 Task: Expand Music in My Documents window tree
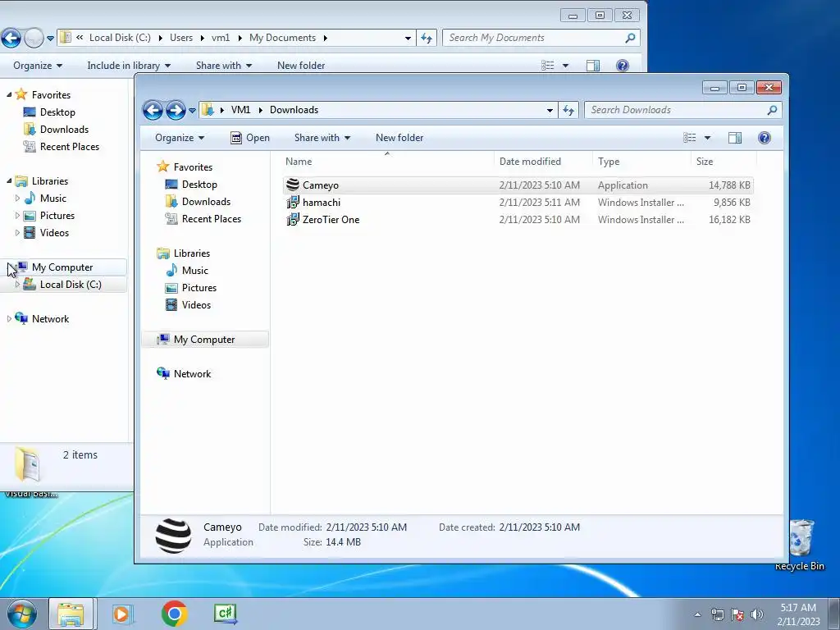pyautogui.click(x=17, y=199)
